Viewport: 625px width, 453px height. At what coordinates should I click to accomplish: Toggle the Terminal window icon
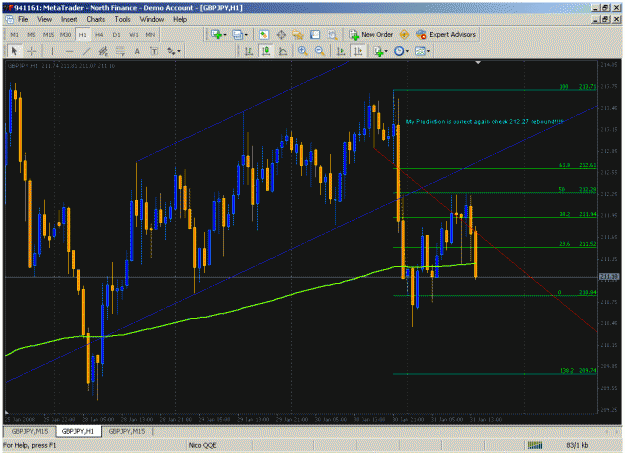315,35
